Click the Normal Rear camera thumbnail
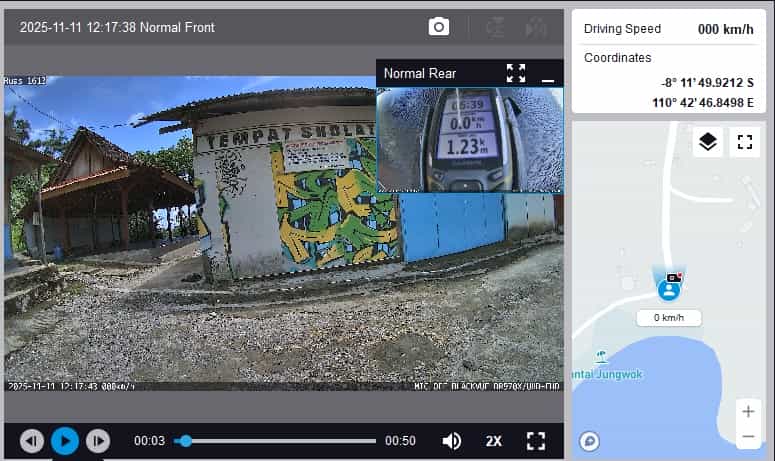This screenshot has height=461, width=775. pos(469,139)
